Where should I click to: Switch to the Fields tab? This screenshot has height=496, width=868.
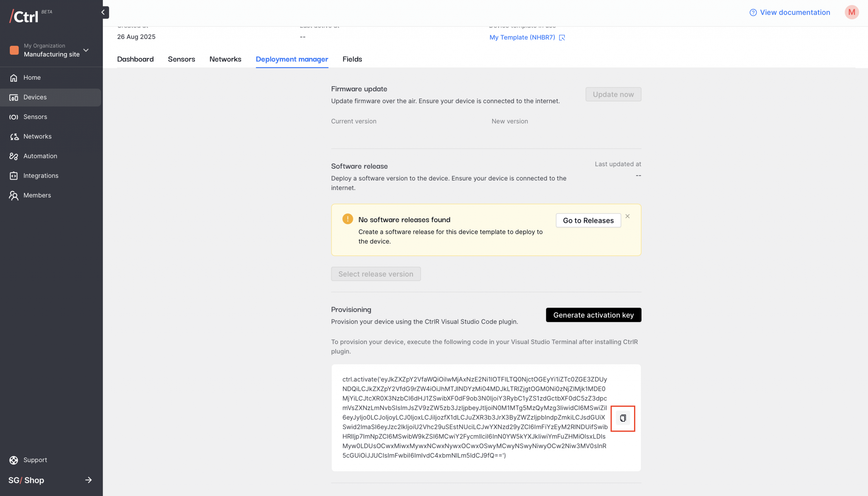point(352,59)
